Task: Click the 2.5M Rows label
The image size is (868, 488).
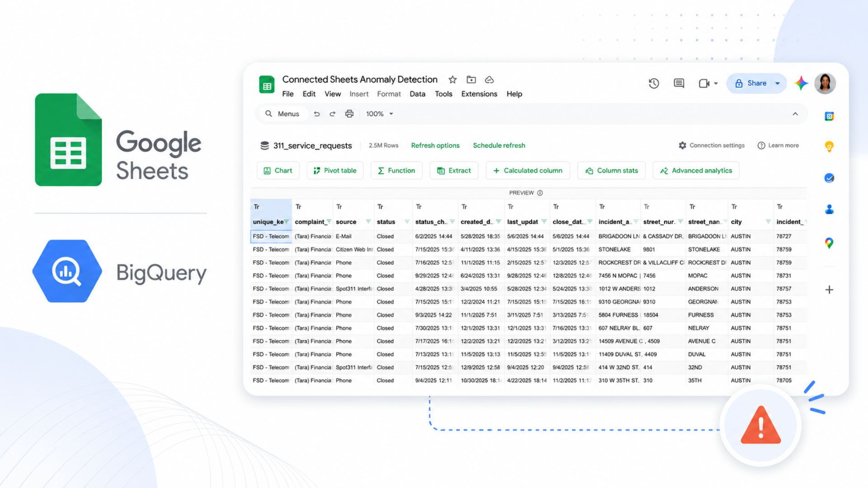Action: [x=383, y=145]
